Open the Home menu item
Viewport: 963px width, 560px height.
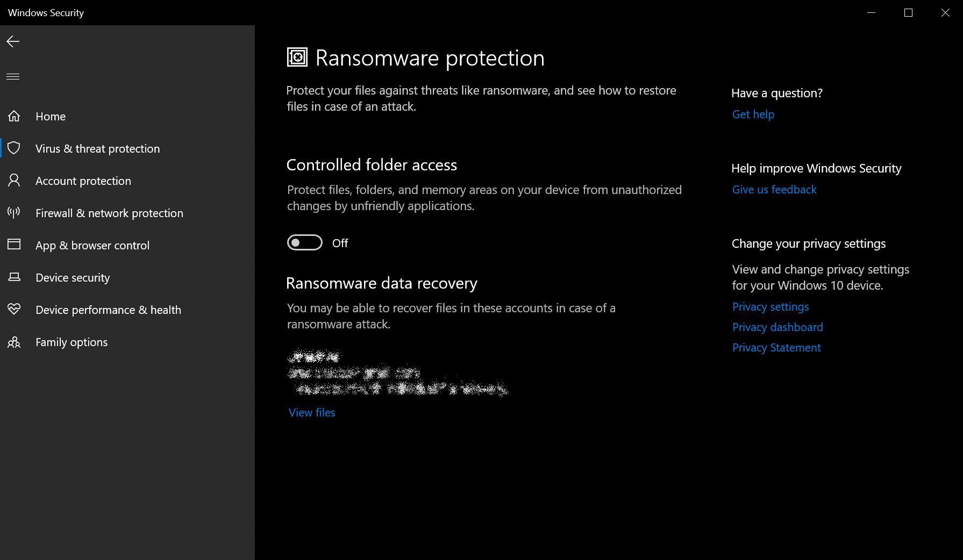(127, 116)
